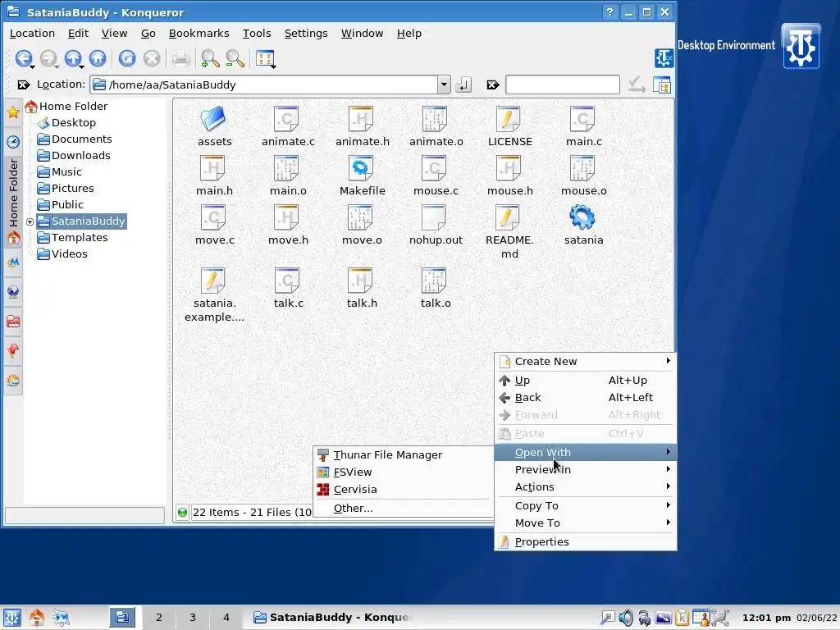Select the Bookmarks star sidebar tab
840x630 pixels.
(13, 112)
